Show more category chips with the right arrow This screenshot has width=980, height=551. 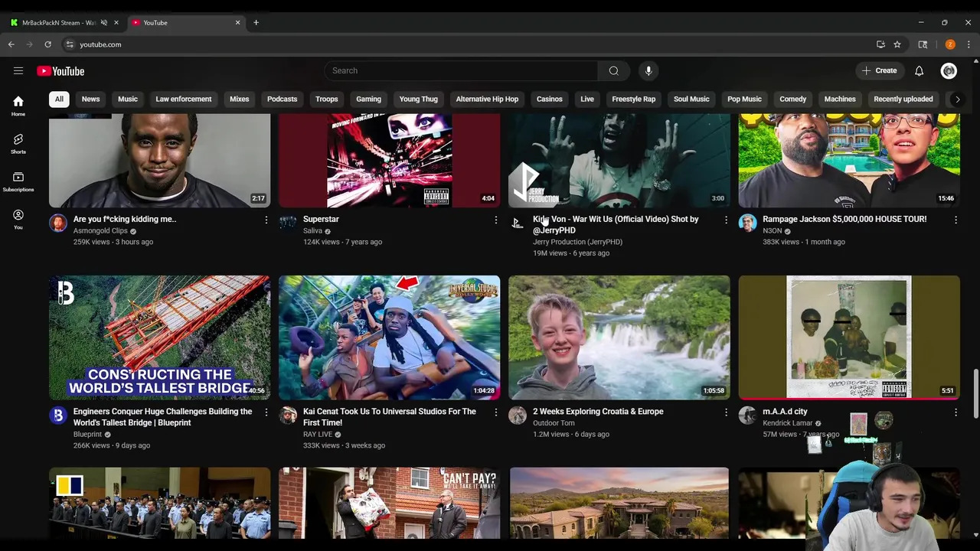[957, 99]
